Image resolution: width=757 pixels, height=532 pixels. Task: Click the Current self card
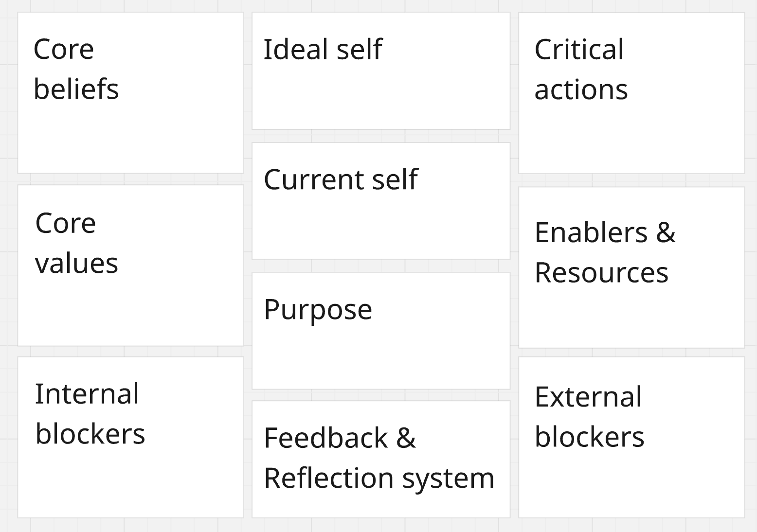point(381,201)
